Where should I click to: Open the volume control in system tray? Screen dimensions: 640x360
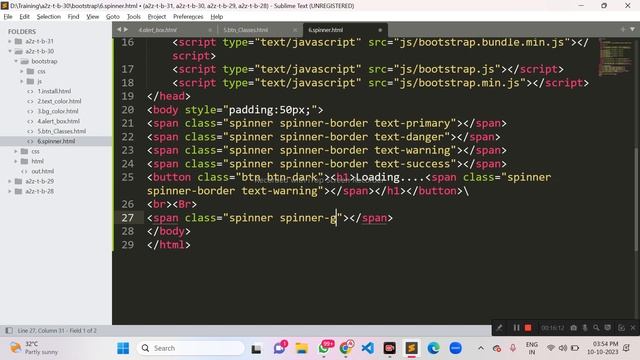tap(563, 348)
